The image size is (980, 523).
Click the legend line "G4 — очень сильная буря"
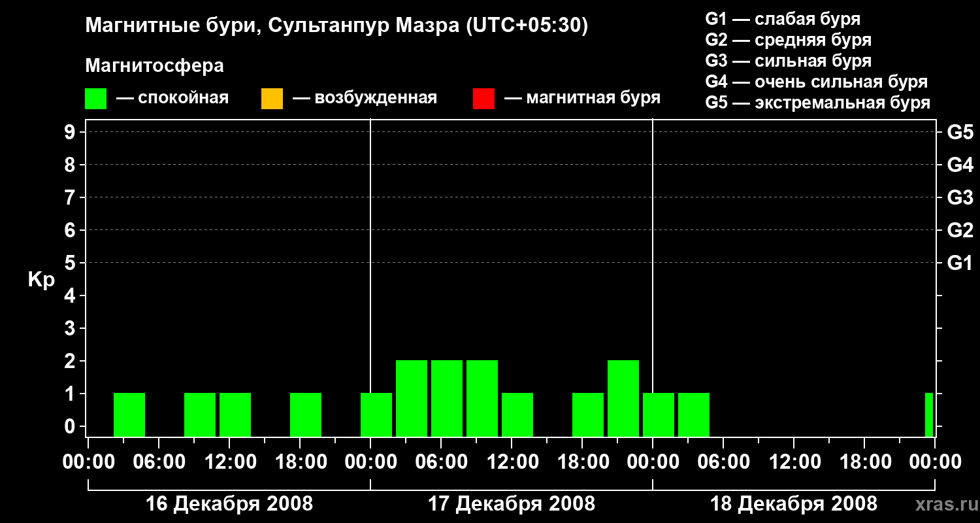(816, 82)
